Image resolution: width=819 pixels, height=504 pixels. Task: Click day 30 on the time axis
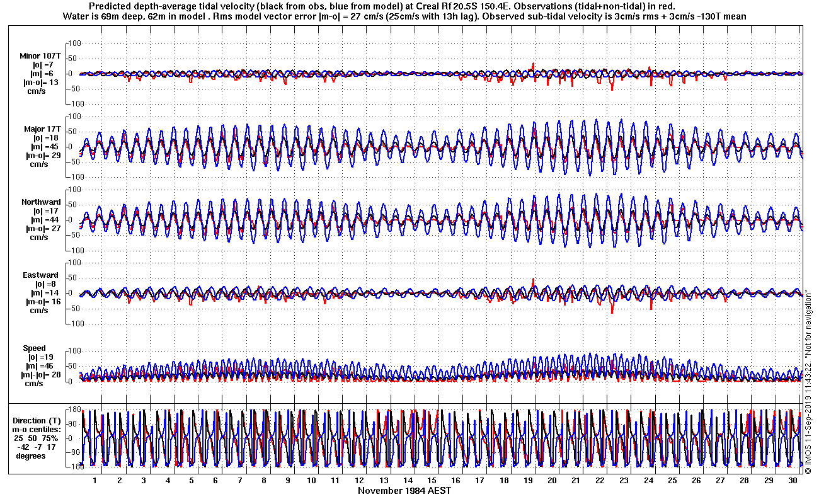793,480
